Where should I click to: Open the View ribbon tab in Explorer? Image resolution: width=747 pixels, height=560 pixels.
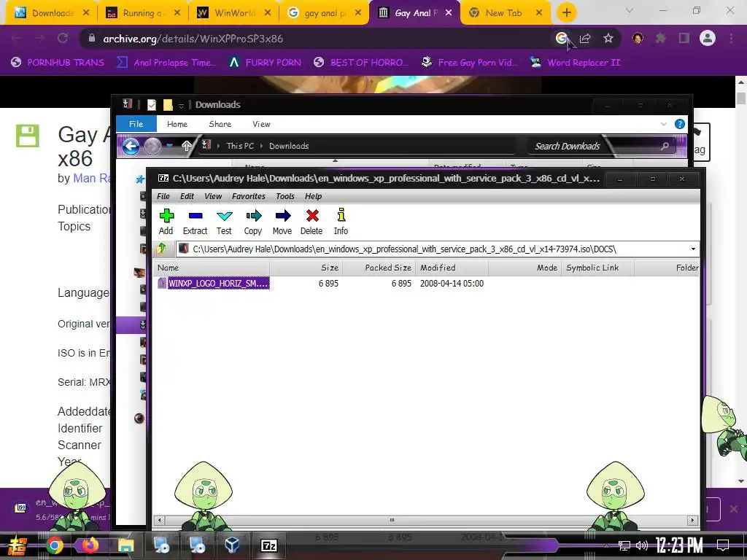[261, 124]
